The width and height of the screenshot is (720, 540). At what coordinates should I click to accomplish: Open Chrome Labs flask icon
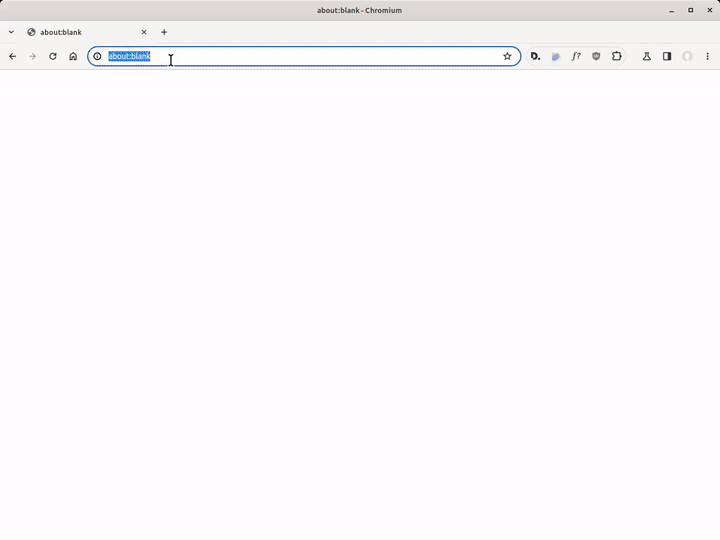pyautogui.click(x=646, y=57)
